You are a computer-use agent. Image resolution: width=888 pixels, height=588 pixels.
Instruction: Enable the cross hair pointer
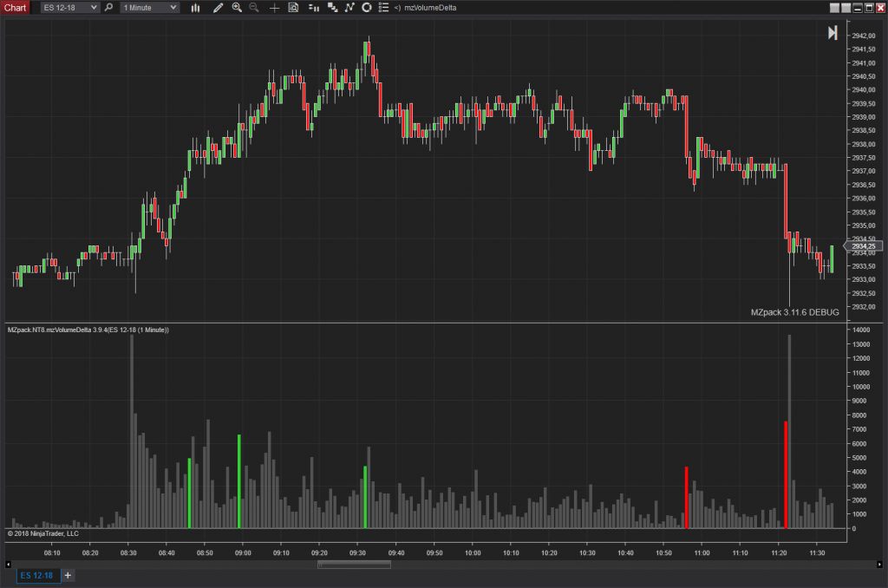tap(274, 7)
